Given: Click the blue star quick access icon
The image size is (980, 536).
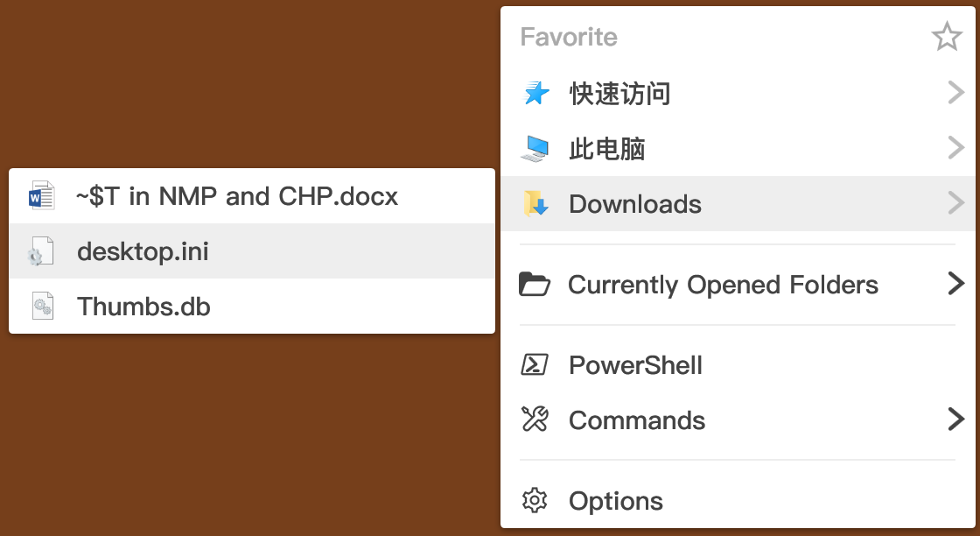Looking at the screenshot, I should pyautogui.click(x=535, y=94).
